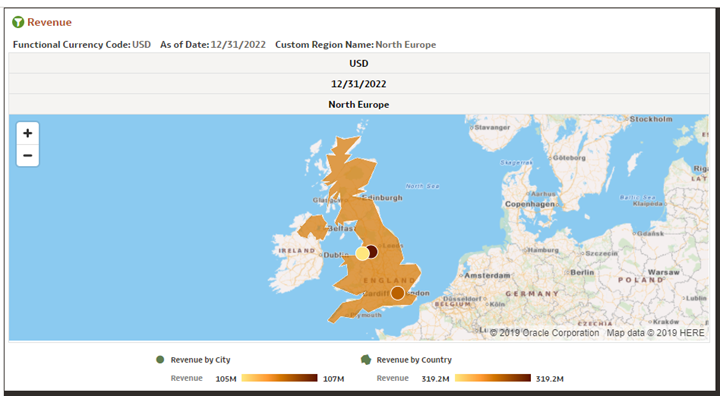Click the Warsaw label on the map
This screenshot has height=396, width=720.
(664, 272)
